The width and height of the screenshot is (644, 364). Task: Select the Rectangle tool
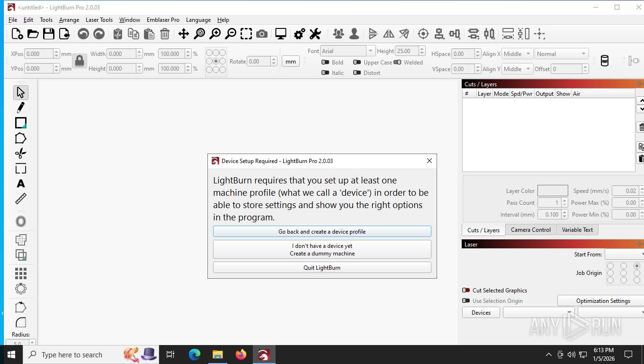[20, 123]
